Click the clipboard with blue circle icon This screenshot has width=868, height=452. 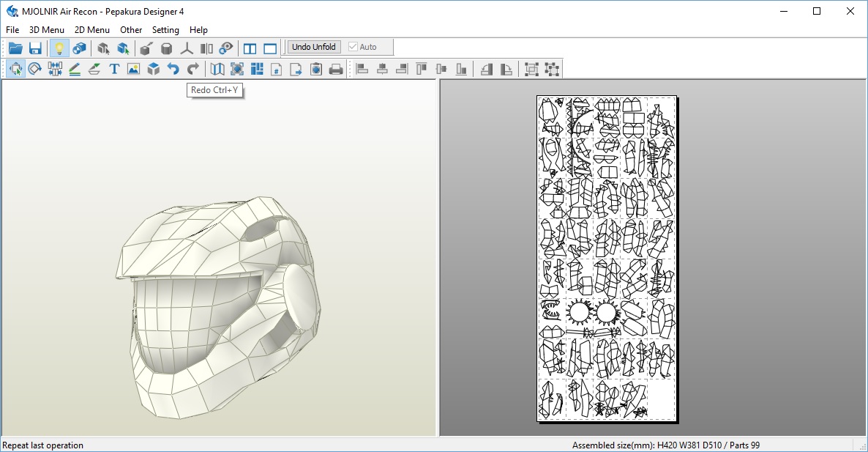316,69
